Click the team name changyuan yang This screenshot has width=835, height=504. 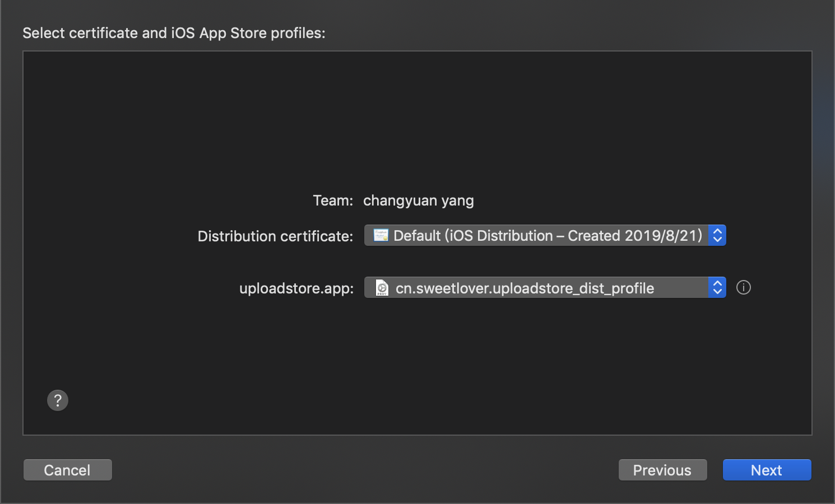[x=419, y=200]
